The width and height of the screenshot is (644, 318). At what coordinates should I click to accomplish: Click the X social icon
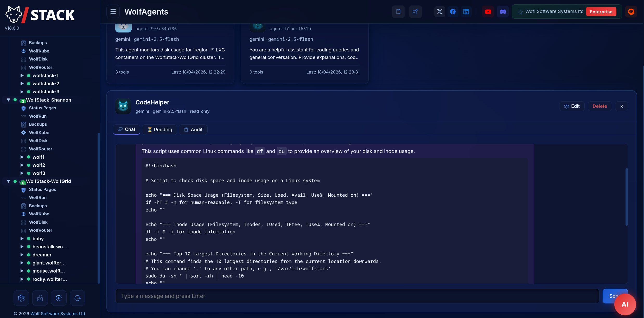[x=439, y=12]
